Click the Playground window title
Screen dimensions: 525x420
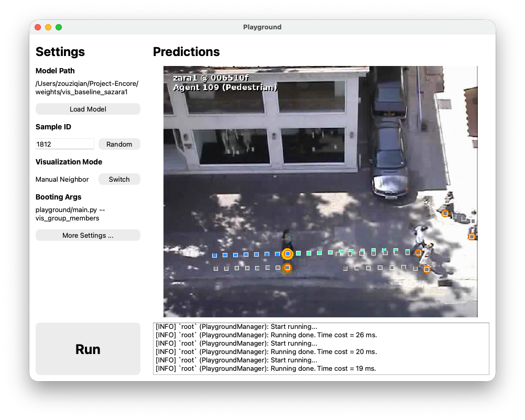pyautogui.click(x=262, y=27)
